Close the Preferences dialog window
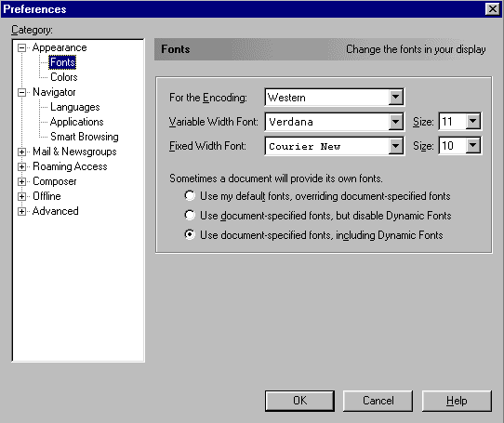The image size is (504, 423). tap(493, 9)
